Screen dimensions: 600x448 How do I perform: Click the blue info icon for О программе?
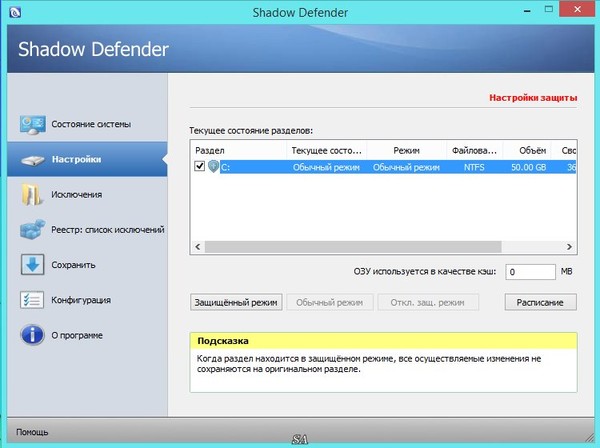[x=32, y=335]
